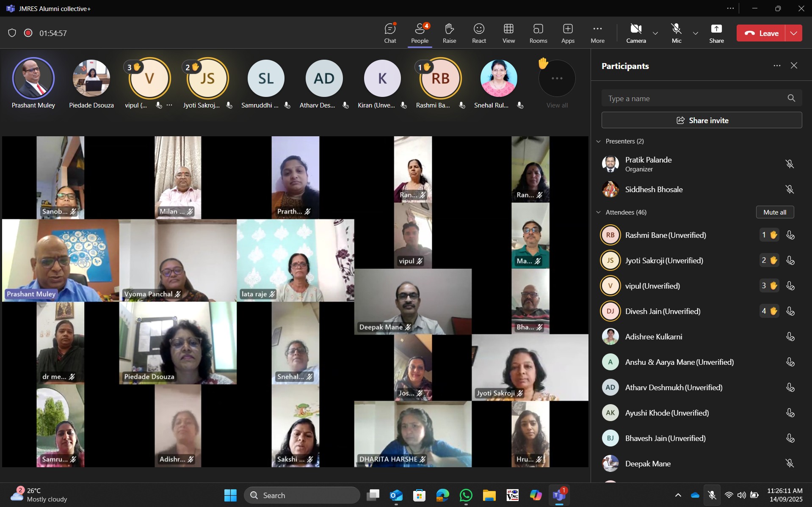Click the Type a name search field
This screenshot has height=507, width=812.
point(694,99)
